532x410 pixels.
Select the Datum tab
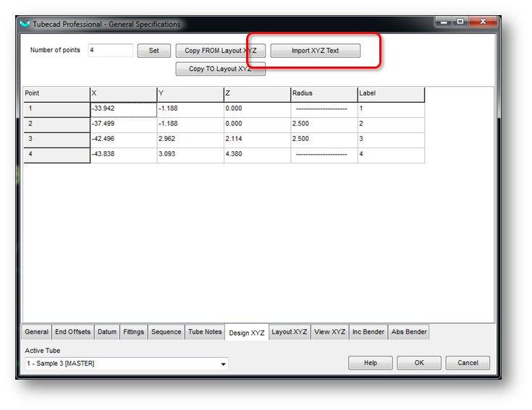coord(106,332)
